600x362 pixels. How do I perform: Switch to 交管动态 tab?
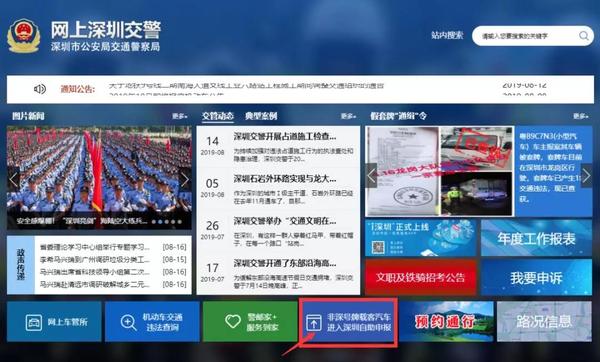click(x=218, y=116)
